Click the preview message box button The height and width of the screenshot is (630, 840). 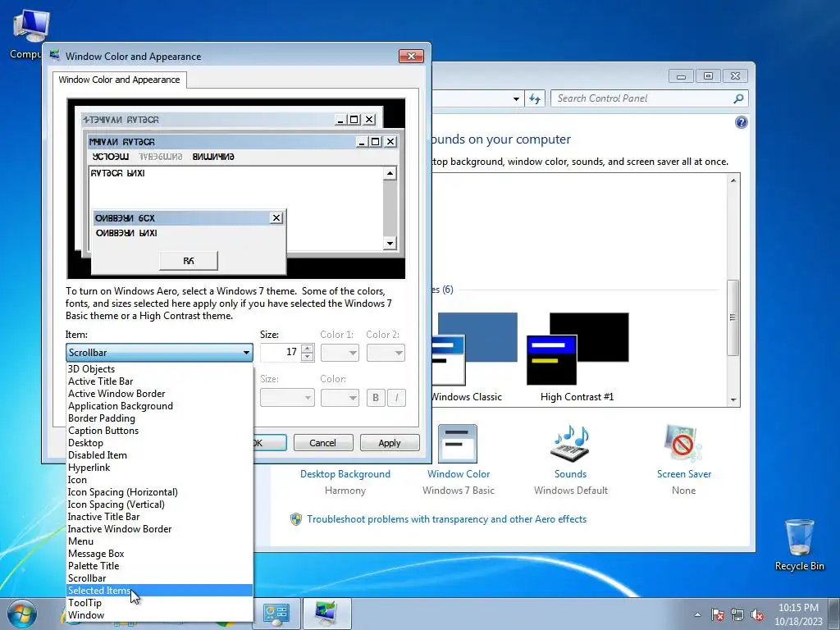pos(189,261)
